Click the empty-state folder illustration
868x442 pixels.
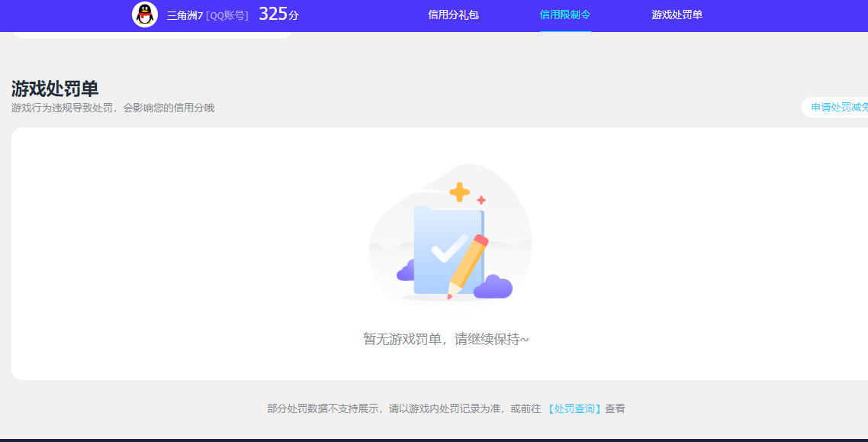coord(446,237)
